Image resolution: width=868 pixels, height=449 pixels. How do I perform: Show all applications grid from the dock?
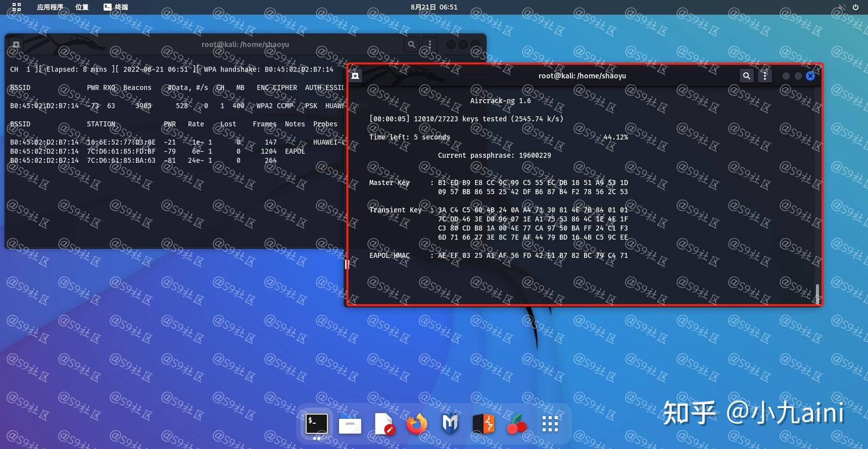coord(550,424)
